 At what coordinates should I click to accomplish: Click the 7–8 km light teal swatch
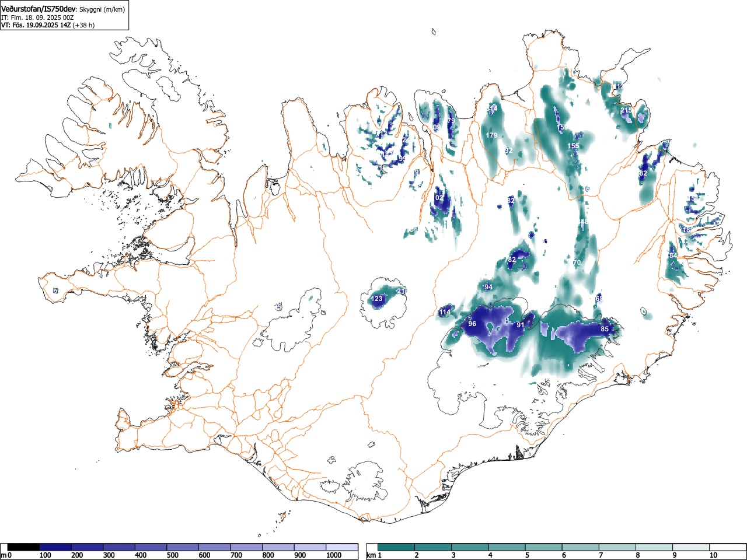coord(617,547)
